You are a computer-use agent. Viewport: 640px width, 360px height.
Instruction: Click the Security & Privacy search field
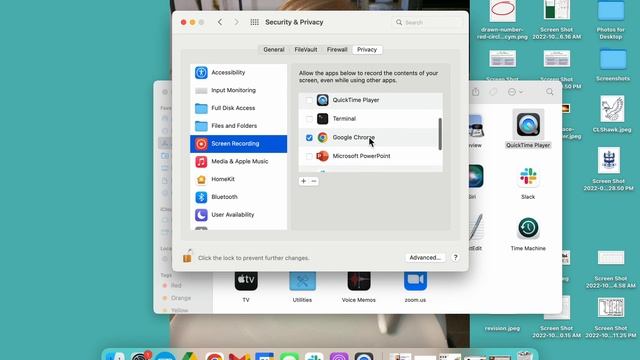point(428,22)
